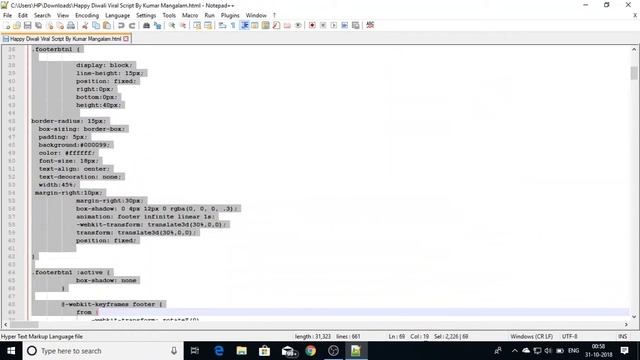Open the Language menu
The height and width of the screenshot is (360, 640).
[117, 15]
